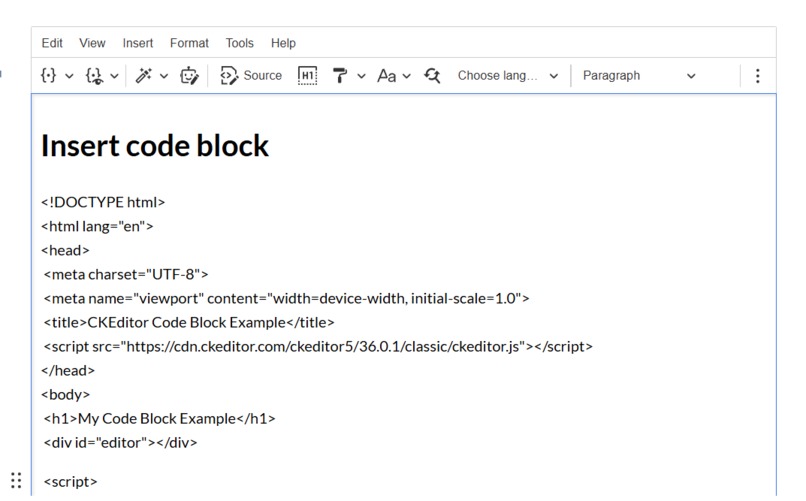The image size is (806, 501).
Task: Expand the format painter dropdown arrow
Action: click(361, 76)
